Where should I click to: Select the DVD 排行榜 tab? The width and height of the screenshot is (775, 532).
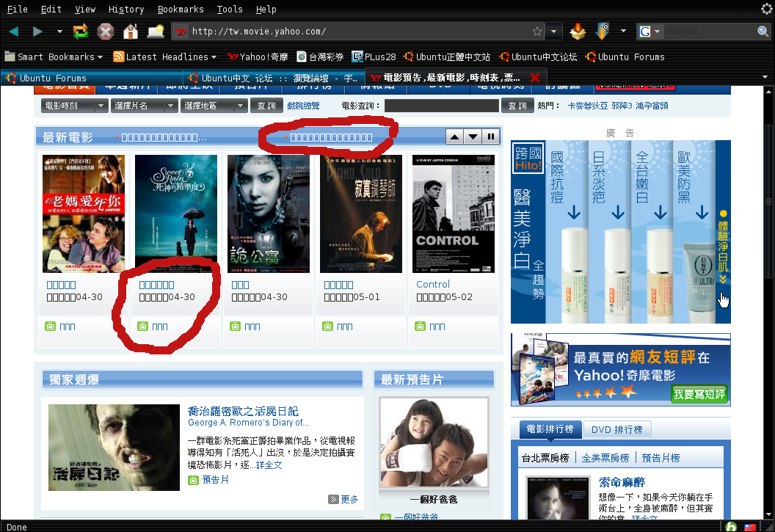coord(616,429)
